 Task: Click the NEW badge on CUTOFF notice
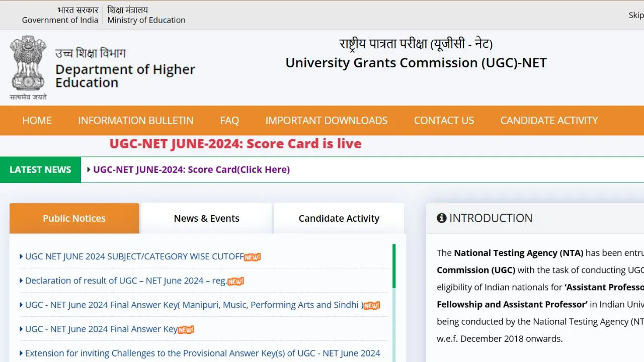253,257
